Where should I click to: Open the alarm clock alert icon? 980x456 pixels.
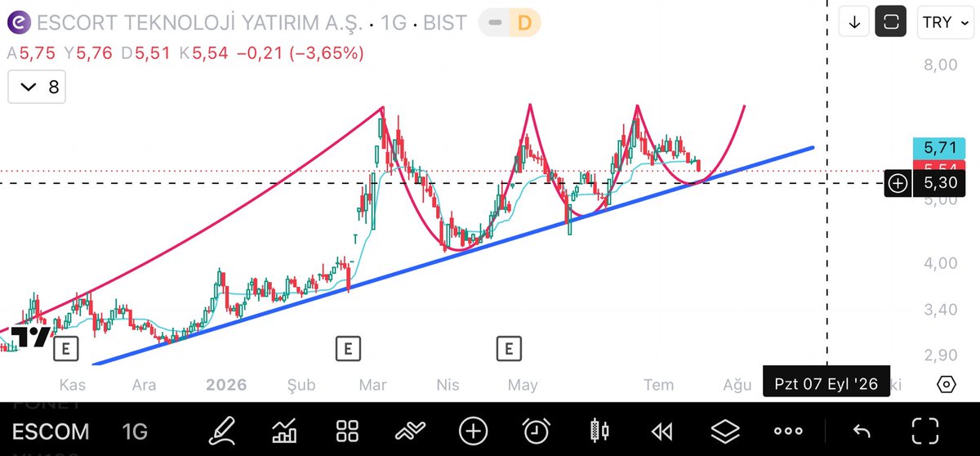536,430
